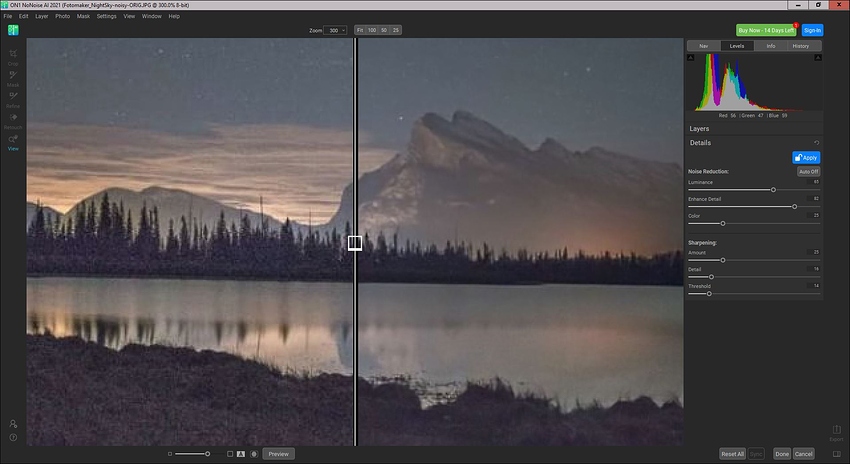Click the Export icon
The height and width of the screenshot is (464, 850).
pyautogui.click(x=836, y=433)
